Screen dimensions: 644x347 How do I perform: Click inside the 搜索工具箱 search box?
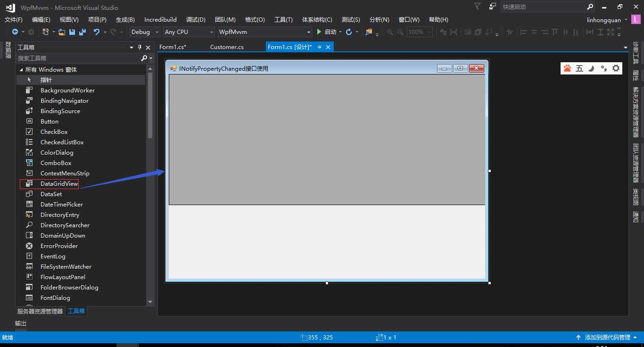(78, 58)
